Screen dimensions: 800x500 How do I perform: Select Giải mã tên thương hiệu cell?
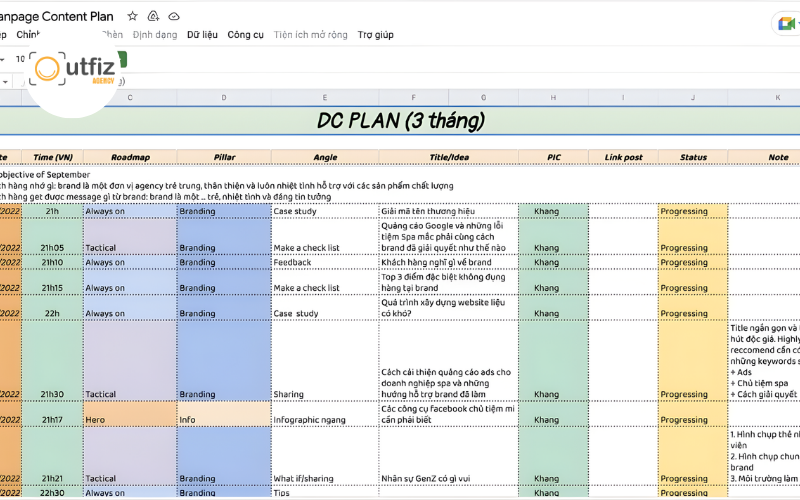(448, 211)
